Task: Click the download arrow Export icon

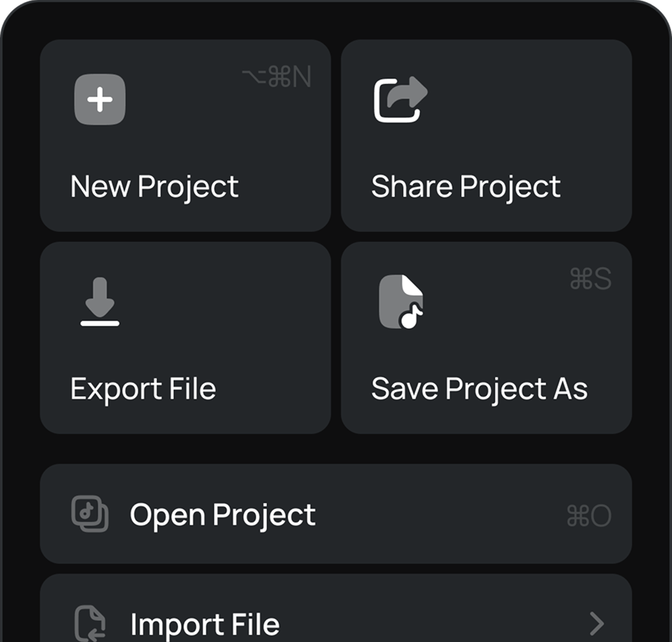Action: (100, 302)
